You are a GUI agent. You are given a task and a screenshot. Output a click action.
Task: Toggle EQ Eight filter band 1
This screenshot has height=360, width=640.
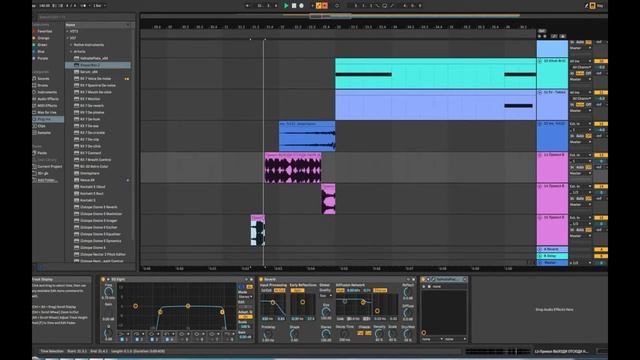coord(122,339)
